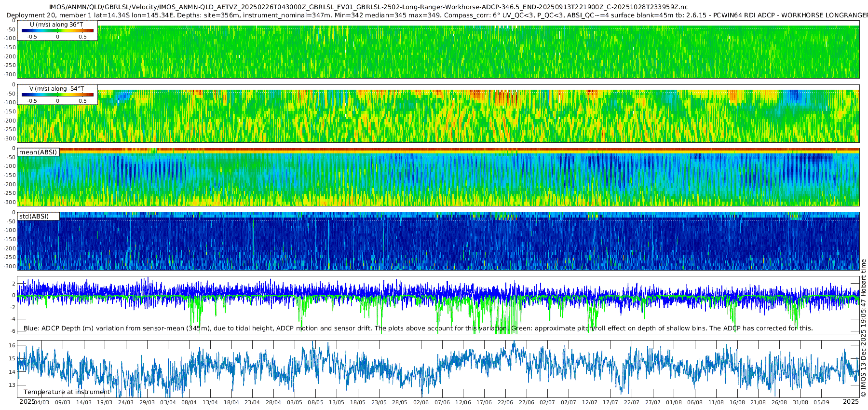The image size is (868, 410).
Task: Click the 28/04 date tick label
Action: (273, 402)
